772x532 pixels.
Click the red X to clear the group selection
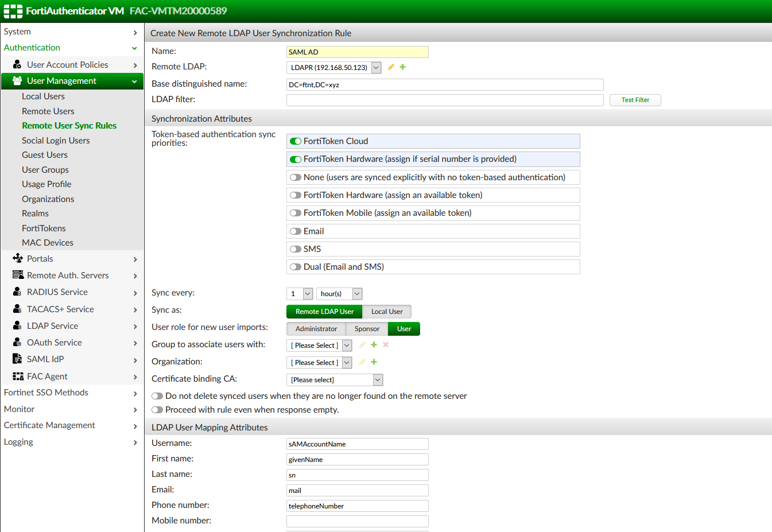pos(385,345)
